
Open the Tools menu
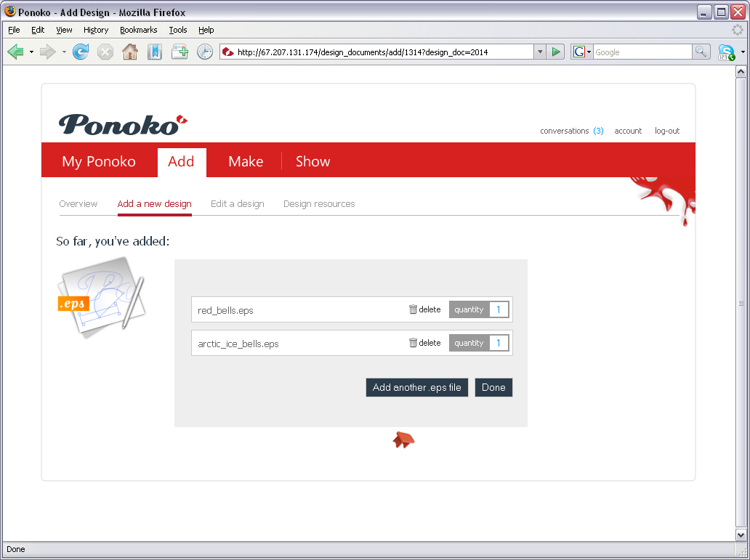(x=178, y=30)
